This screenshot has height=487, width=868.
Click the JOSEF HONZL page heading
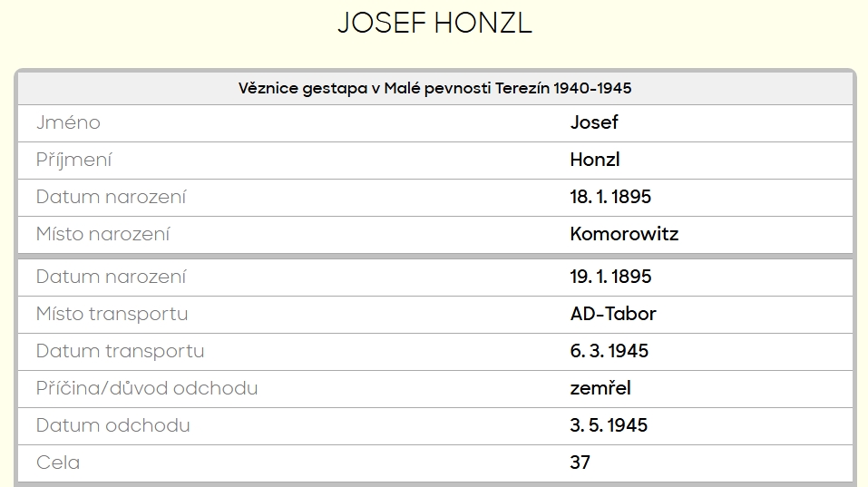(434, 23)
